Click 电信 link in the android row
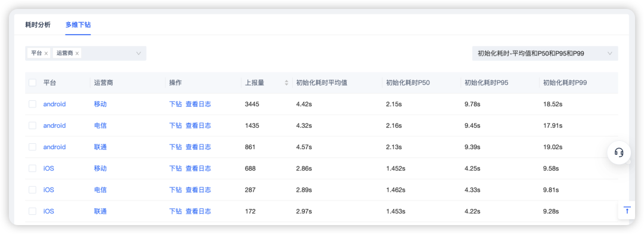Image resolution: width=644 pixels, height=234 pixels. [x=100, y=125]
